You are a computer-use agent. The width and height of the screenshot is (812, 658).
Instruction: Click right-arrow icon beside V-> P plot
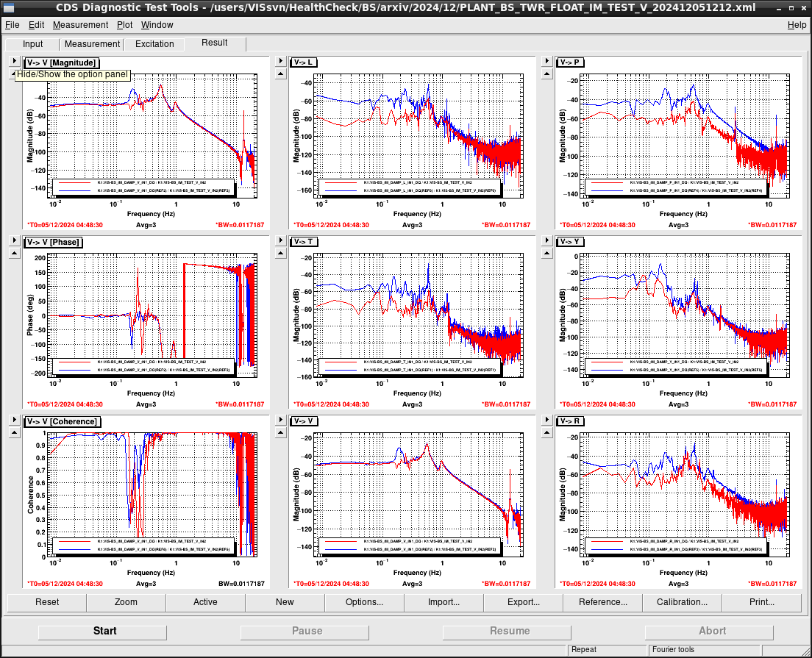pos(547,61)
